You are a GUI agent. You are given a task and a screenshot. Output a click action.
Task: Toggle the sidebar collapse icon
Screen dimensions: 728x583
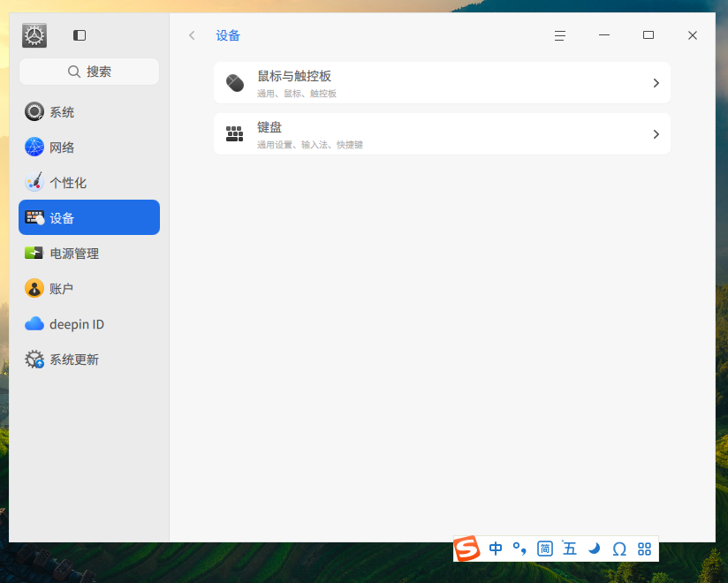(80, 35)
